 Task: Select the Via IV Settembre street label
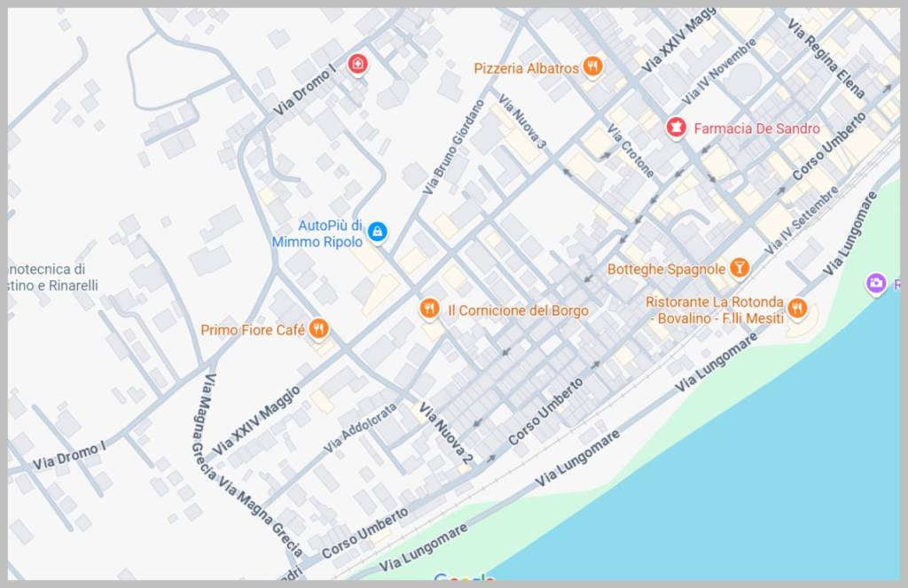coord(801,221)
